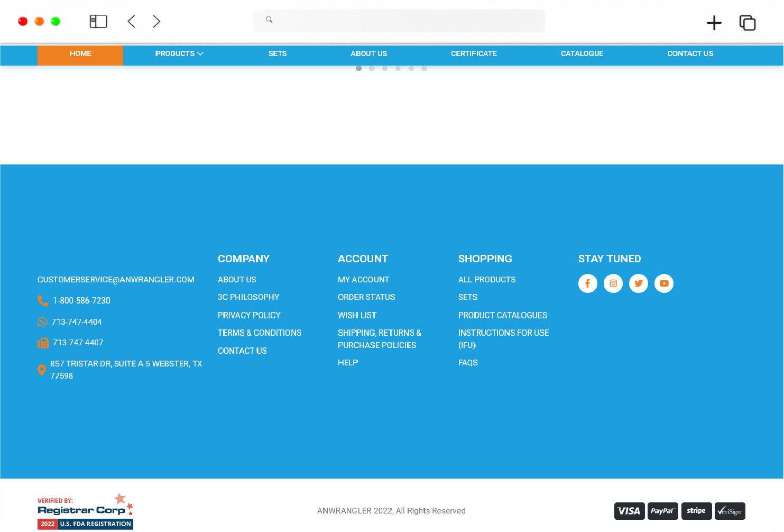
Task: Open the YouTube social icon
Action: 663,283
